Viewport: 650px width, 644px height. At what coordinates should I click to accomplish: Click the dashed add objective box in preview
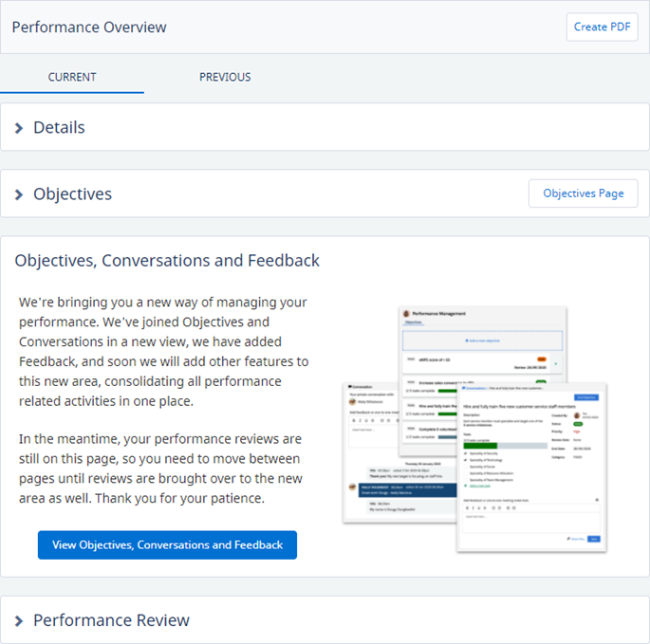[482, 340]
